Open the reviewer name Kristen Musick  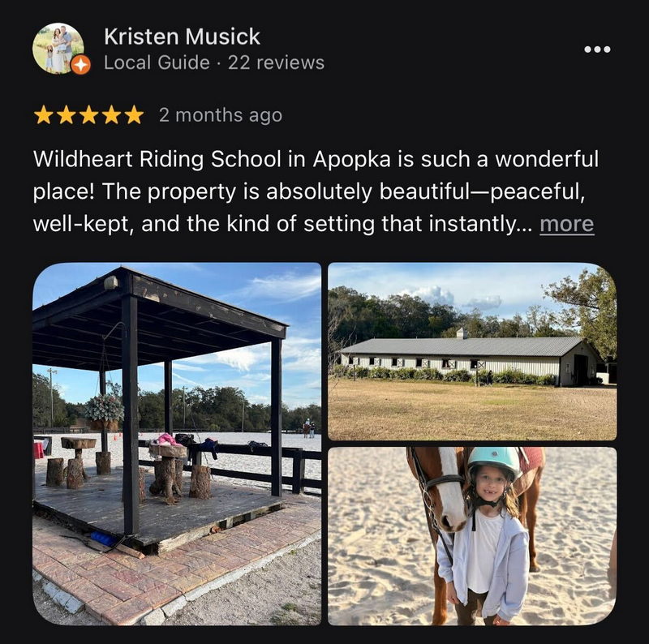point(182,36)
